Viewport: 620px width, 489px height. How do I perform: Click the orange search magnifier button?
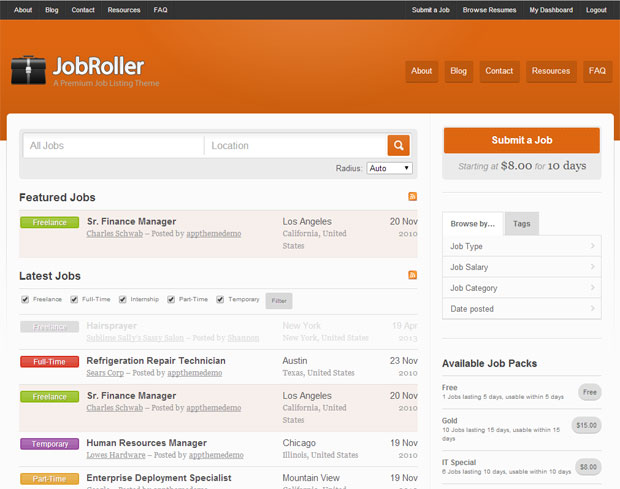(x=398, y=145)
